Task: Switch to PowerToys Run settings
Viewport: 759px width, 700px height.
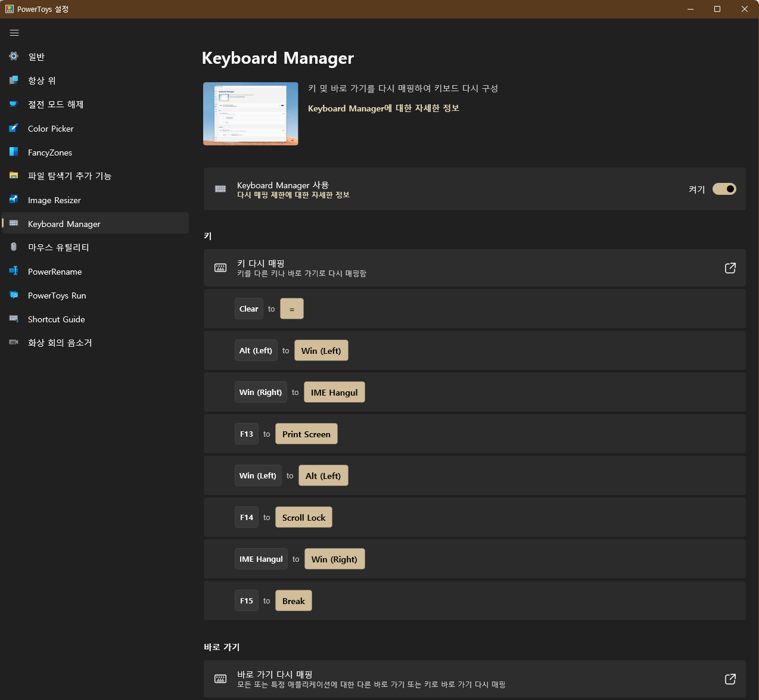Action: click(x=95, y=295)
